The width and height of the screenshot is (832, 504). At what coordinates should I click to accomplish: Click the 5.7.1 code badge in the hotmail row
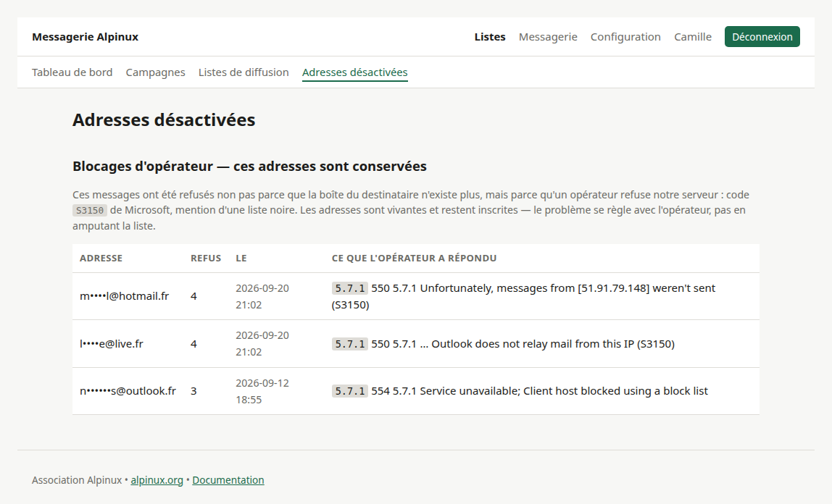point(349,288)
